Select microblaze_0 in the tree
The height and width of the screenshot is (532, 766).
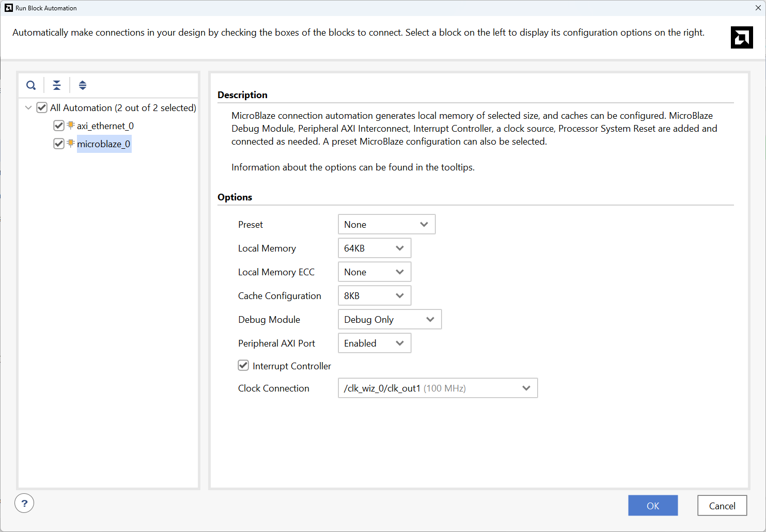[x=104, y=144]
